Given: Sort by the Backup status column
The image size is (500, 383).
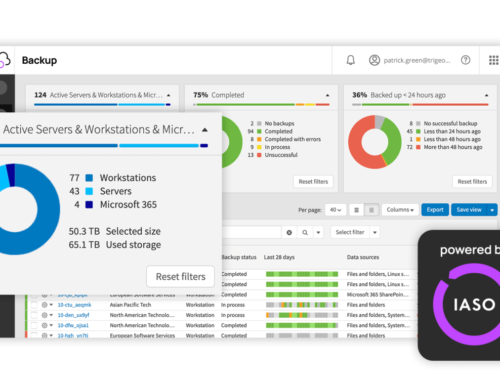Looking at the screenshot, I should click(239, 257).
